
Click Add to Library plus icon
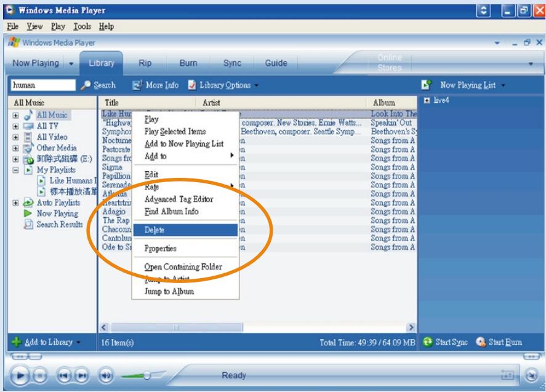pyautogui.click(x=17, y=342)
